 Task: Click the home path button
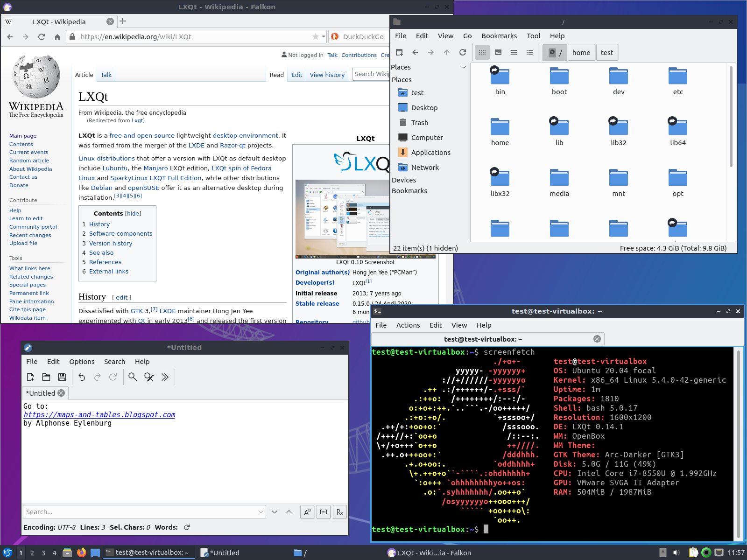(581, 52)
